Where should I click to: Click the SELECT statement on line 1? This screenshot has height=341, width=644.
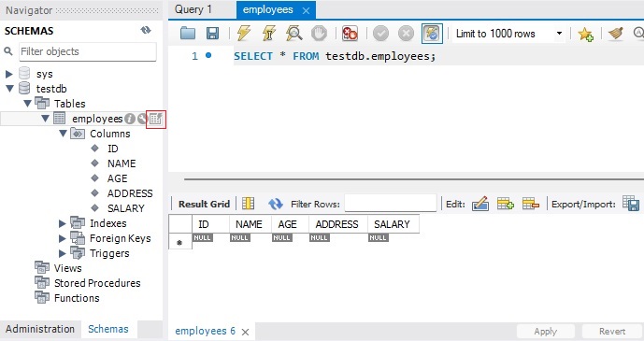coord(335,56)
